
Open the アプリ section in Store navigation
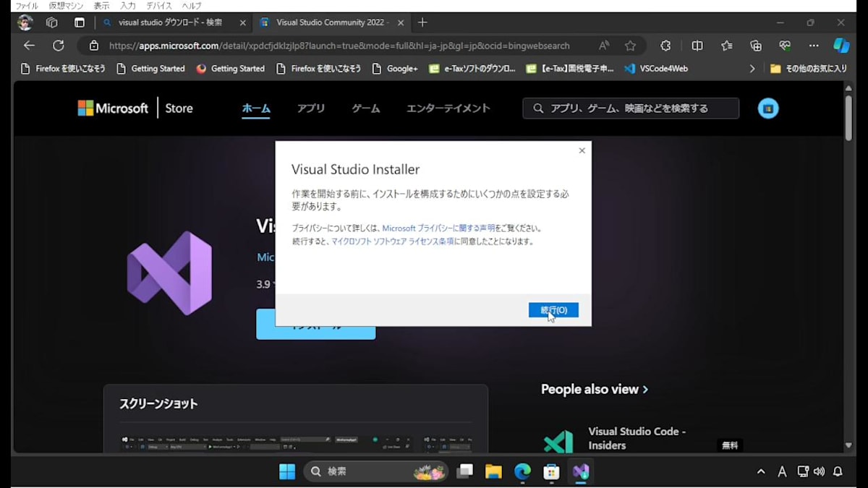(311, 108)
